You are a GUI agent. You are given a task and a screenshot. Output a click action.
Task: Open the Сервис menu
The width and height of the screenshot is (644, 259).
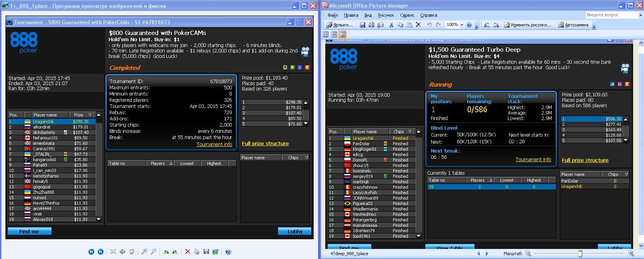407,15
